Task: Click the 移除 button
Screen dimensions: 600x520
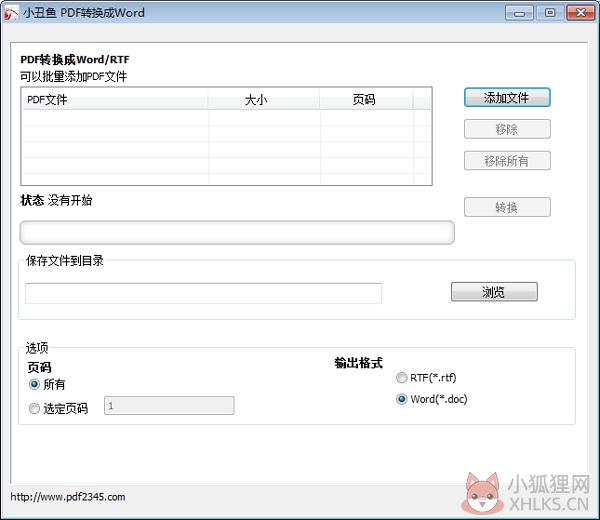Action: pyautogui.click(x=507, y=129)
